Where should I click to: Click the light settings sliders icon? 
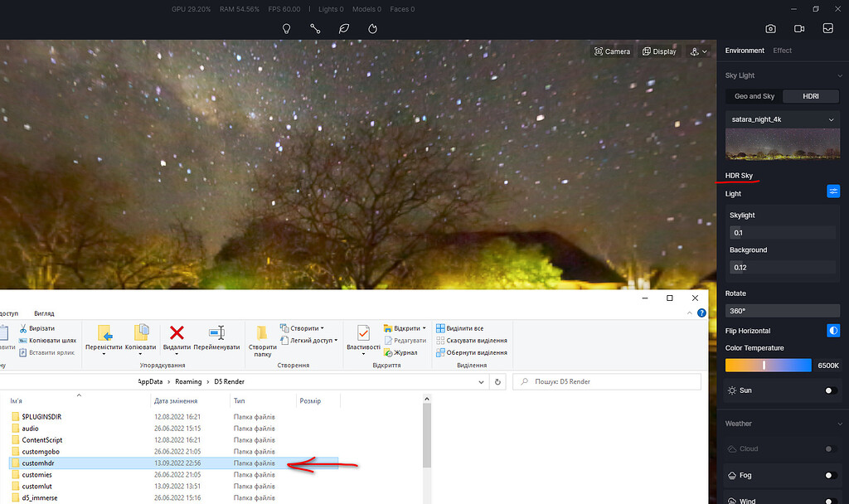click(x=833, y=191)
